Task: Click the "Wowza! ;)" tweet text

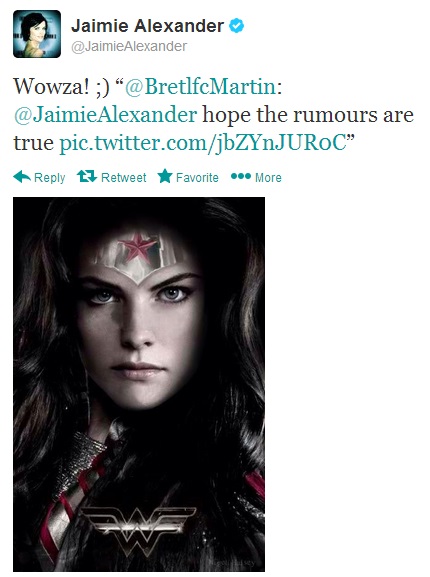Action: tap(61, 87)
